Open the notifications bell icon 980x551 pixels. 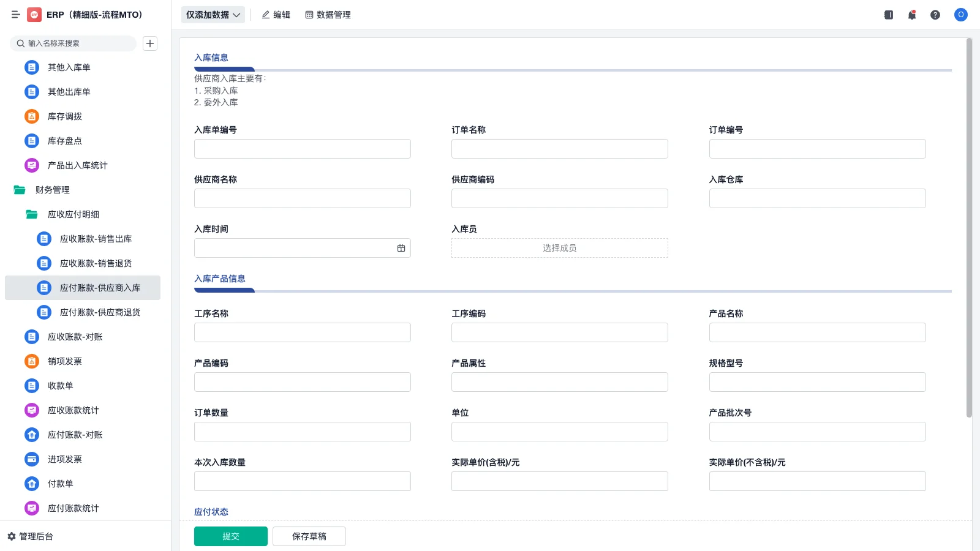912,15
